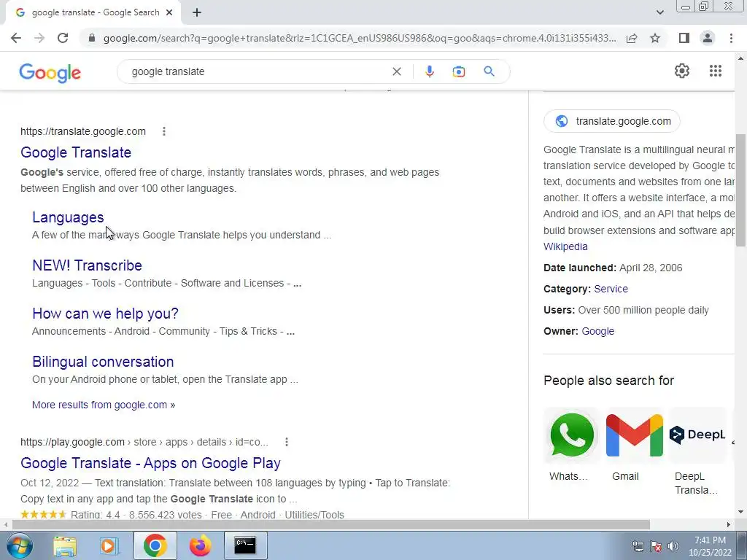The image size is (747, 560).
Task: Switch to Chrome in the taskbar
Action: [x=155, y=545]
